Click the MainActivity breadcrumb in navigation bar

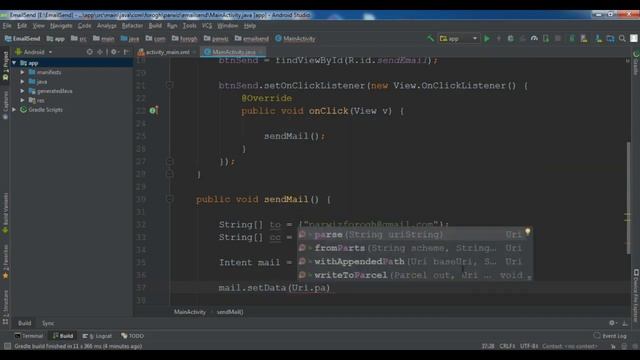pos(295,39)
